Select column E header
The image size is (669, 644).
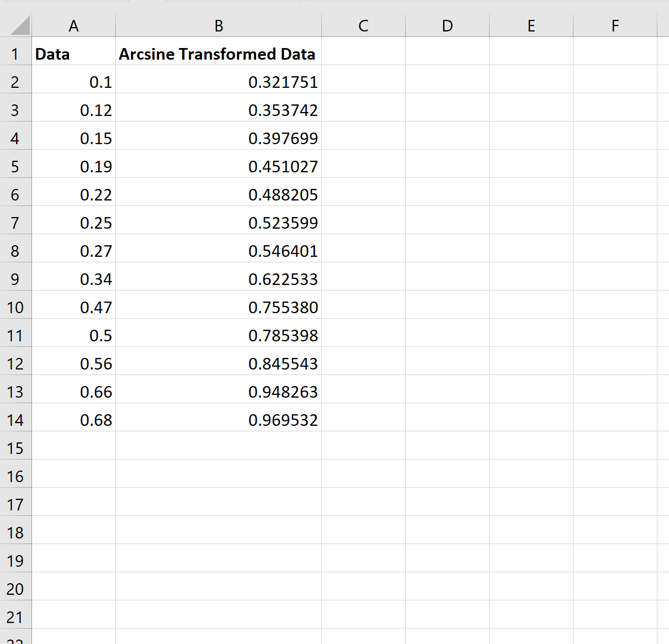[531, 25]
